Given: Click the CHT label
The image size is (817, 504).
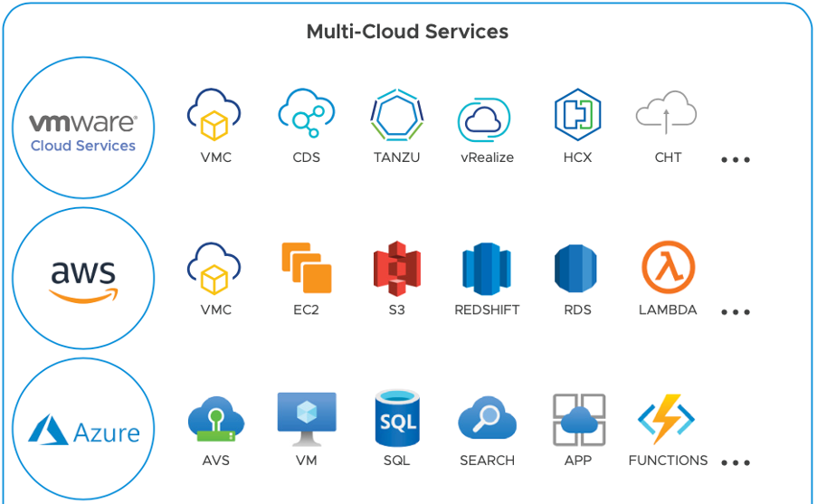Looking at the screenshot, I should tap(669, 157).
